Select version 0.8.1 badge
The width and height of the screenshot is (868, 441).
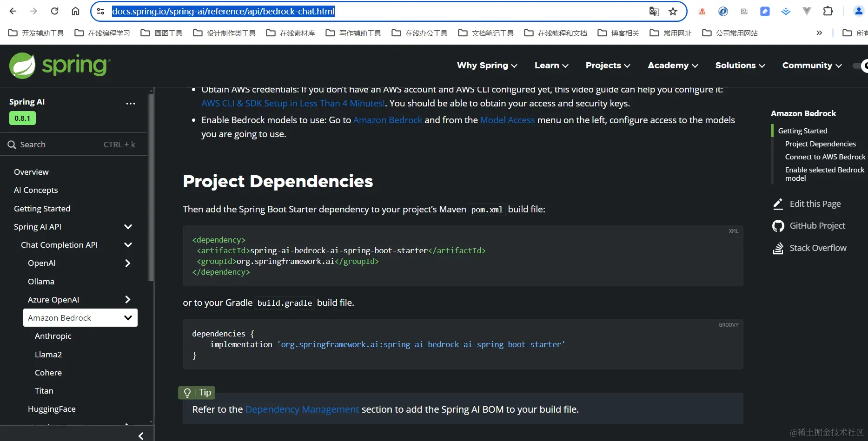click(x=22, y=118)
